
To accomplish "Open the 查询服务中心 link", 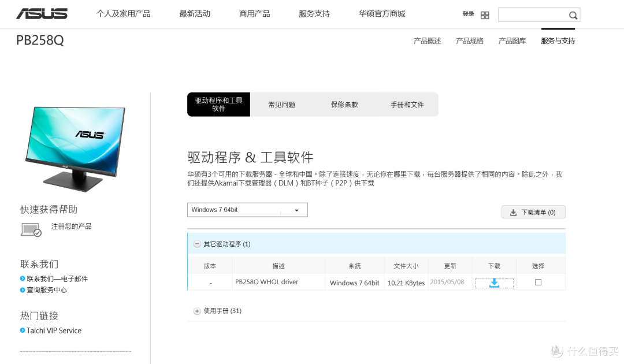I will tap(47, 290).
